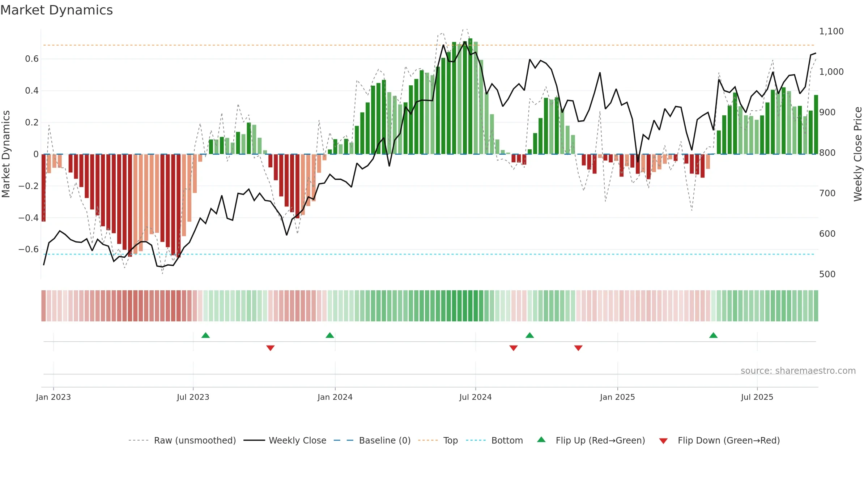The width and height of the screenshot is (868, 488).
Task: Click the 0.4 dynamics axis tick
Action: tap(32, 91)
